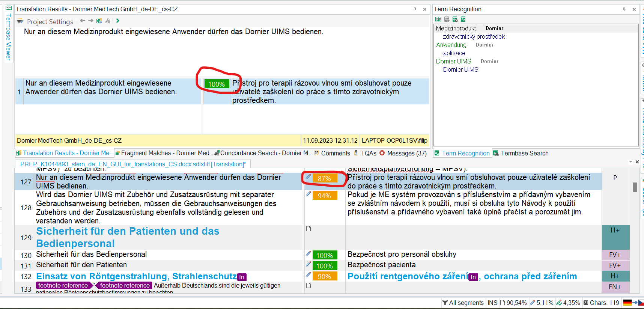644x309 pixels.
Task: Click the 100% match badge in Translation Results
Action: pos(217,84)
